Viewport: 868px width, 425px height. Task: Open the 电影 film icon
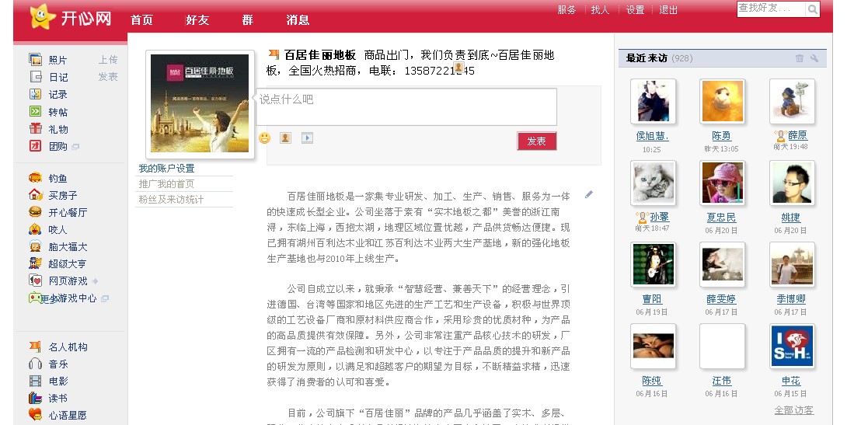pyautogui.click(x=36, y=381)
